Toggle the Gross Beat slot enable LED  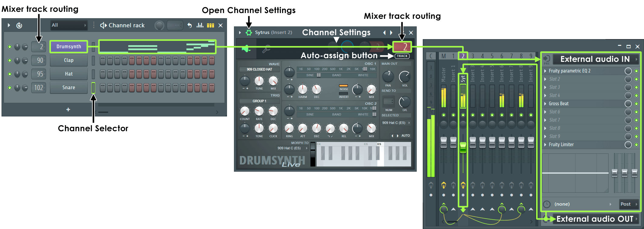(636, 104)
